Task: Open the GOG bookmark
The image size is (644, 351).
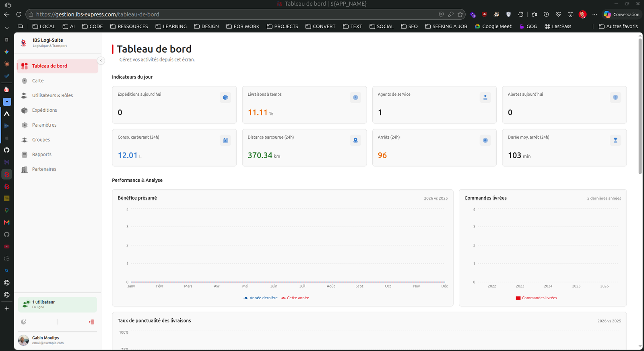Action: pos(528,27)
